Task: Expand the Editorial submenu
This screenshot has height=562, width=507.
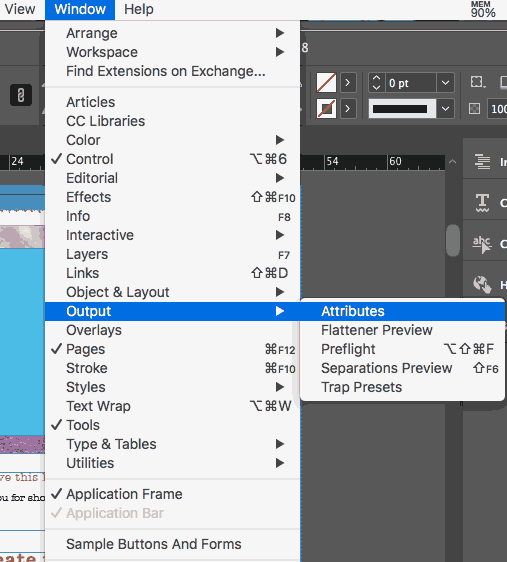Action: (x=173, y=178)
